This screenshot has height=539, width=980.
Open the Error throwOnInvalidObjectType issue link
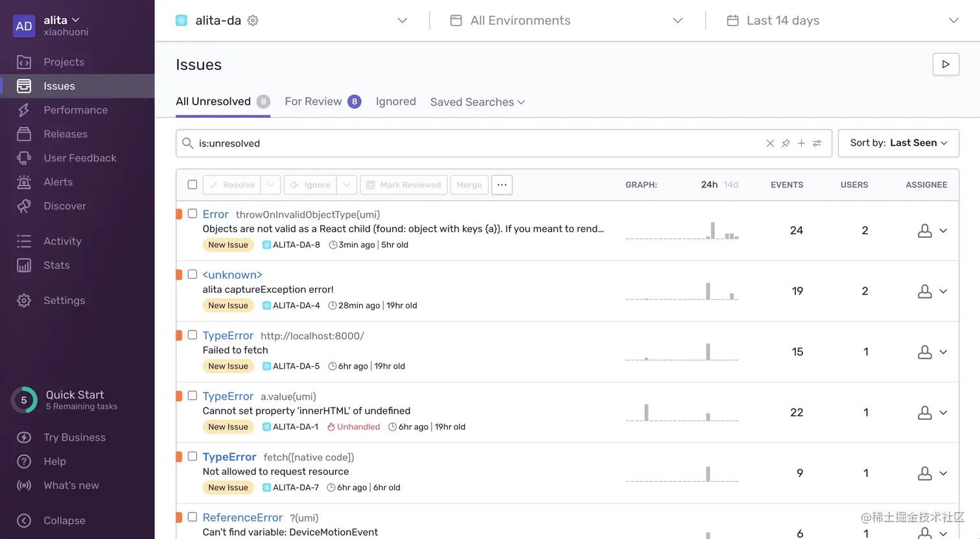(215, 214)
